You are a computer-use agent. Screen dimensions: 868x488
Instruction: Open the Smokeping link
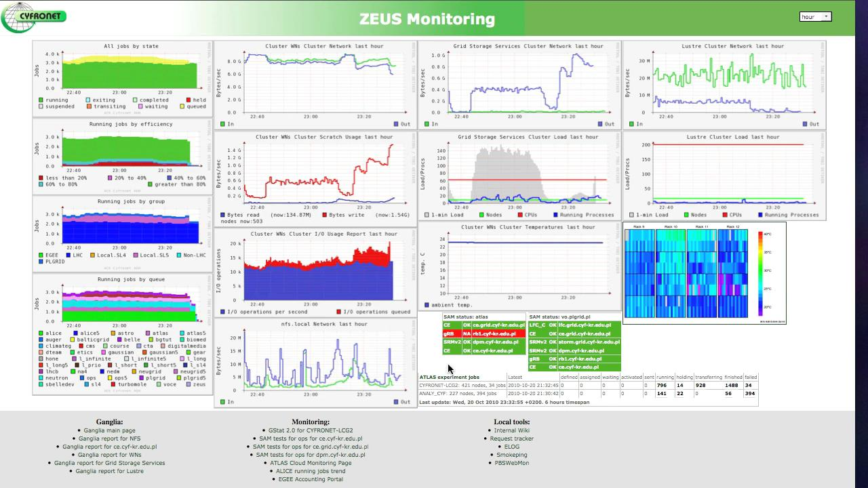point(512,455)
